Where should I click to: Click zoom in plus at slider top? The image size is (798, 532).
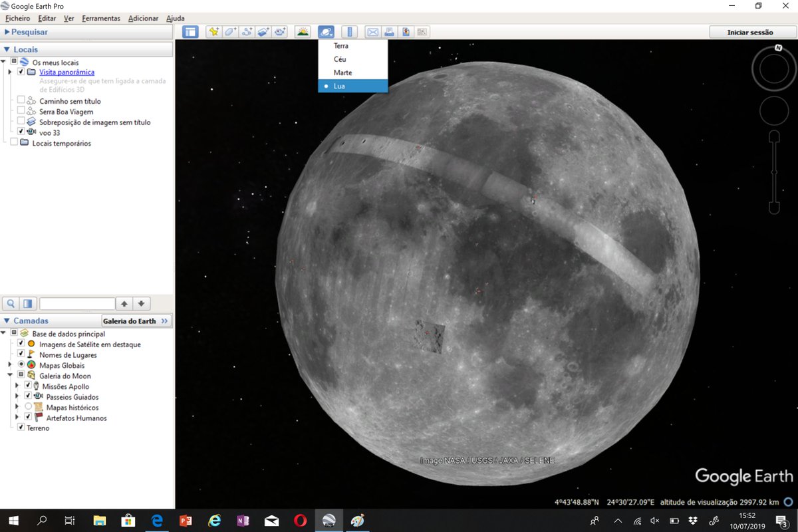(x=774, y=137)
